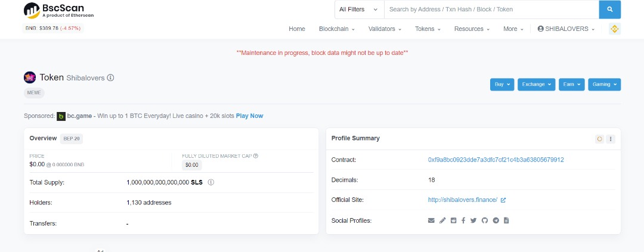Click the blog pencil social icon

pos(442,220)
